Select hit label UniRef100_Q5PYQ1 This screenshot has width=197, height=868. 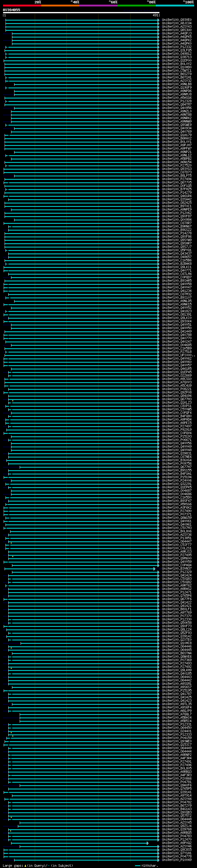[176, 250]
